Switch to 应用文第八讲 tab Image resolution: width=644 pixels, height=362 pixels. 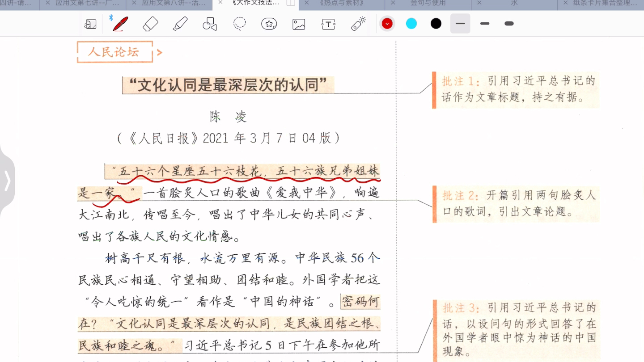coord(174,3)
